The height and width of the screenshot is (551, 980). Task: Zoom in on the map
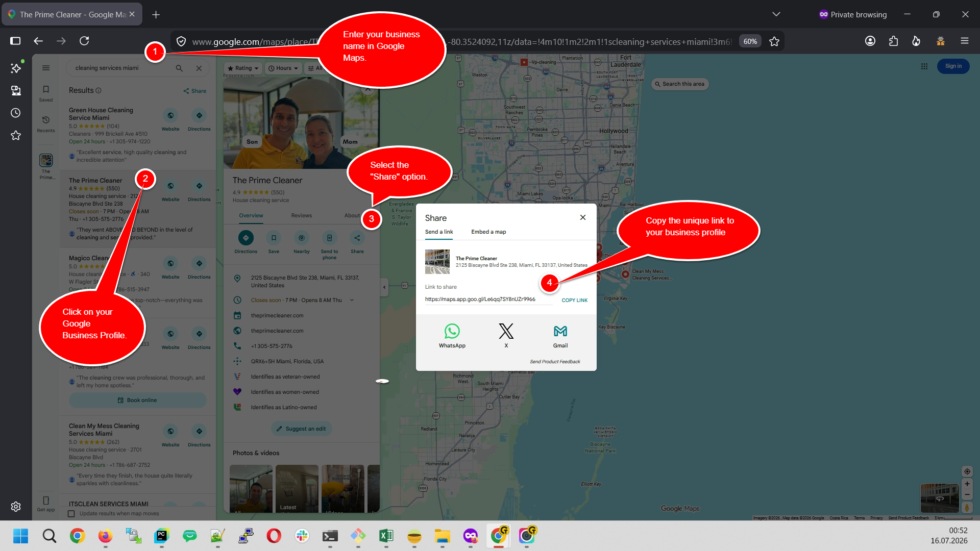(967, 484)
